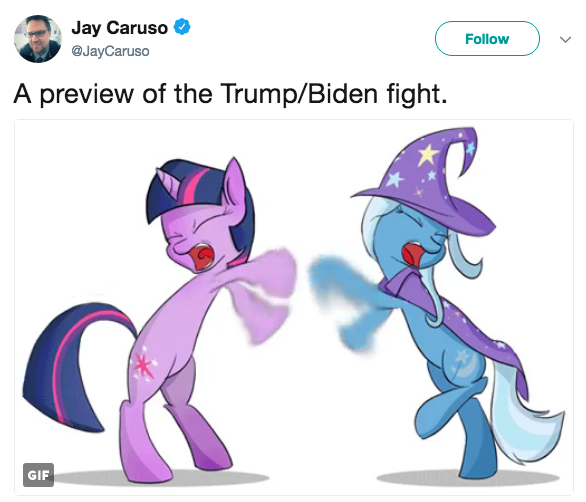Click the blue verified checkmark badge
This screenshot has height=502, width=586.
click(x=182, y=27)
